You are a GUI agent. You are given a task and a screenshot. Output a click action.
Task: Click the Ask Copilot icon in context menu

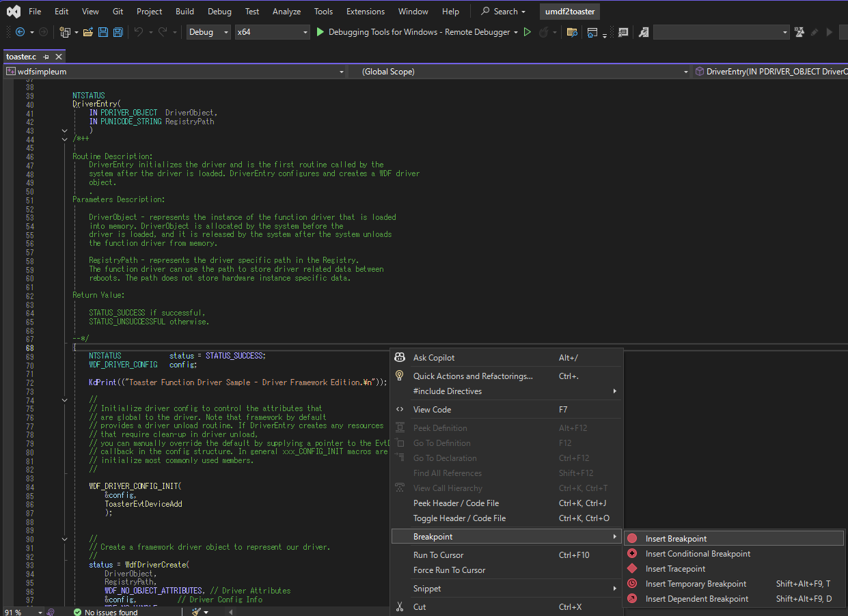(400, 358)
